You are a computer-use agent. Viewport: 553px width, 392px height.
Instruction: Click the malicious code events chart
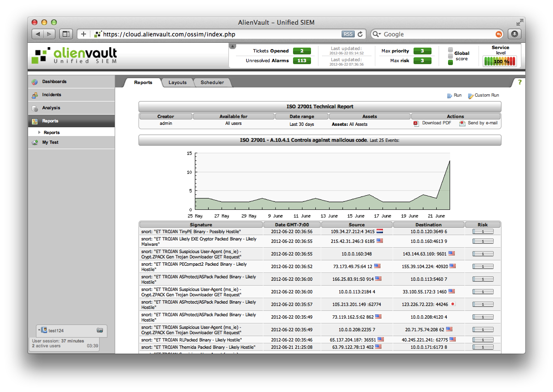pyautogui.click(x=322, y=181)
